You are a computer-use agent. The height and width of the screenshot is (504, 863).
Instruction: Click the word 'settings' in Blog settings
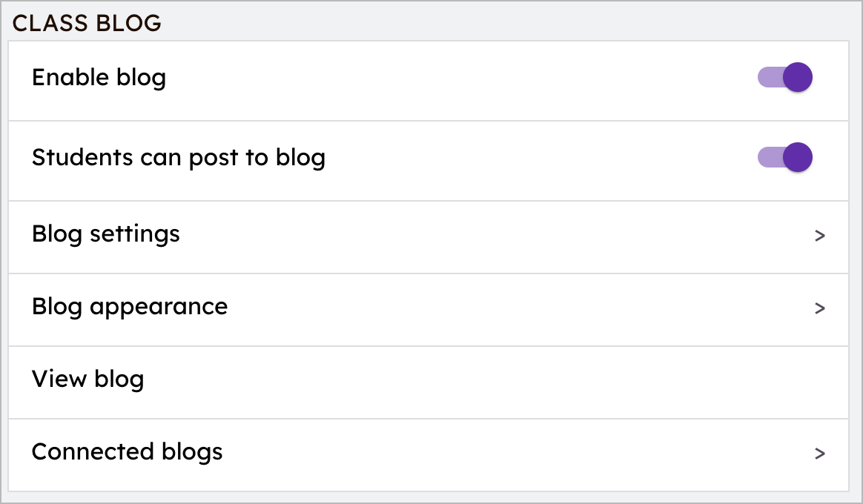(x=134, y=234)
